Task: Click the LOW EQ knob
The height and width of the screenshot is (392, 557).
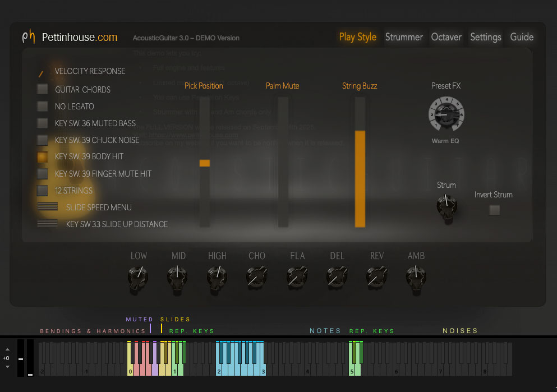Action: point(138,278)
